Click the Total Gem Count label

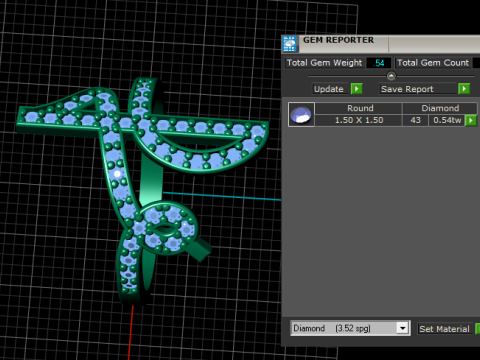point(433,63)
